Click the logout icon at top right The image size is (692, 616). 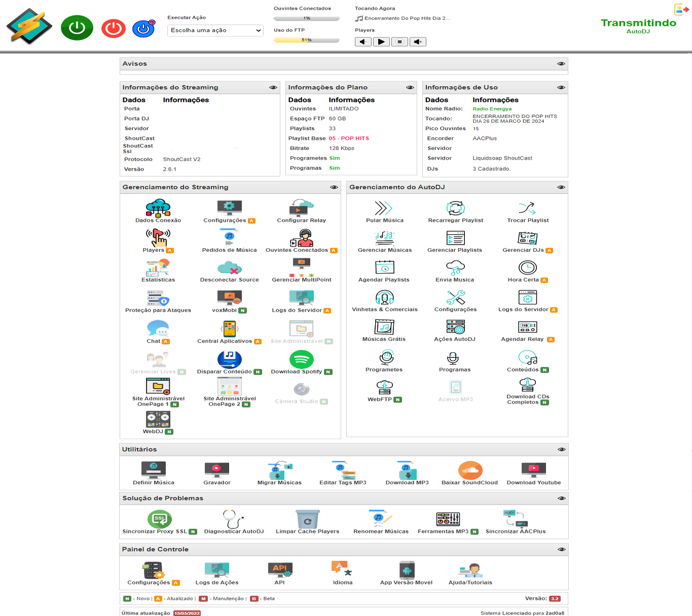point(681,9)
